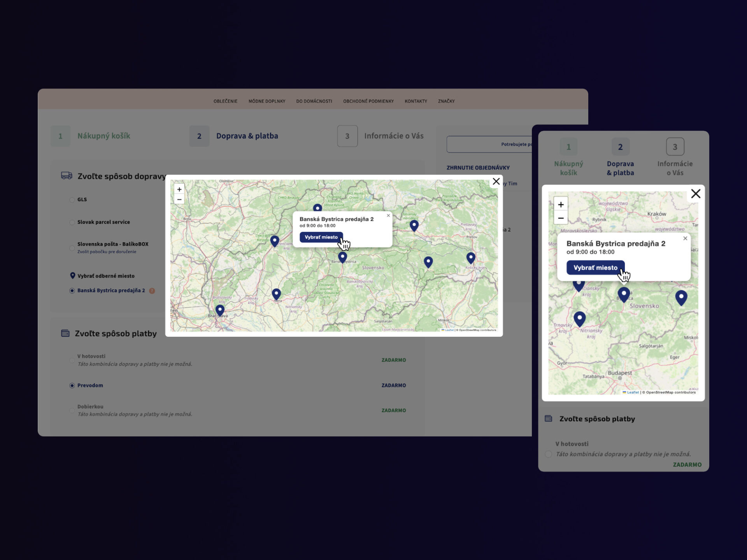Click Vybrať miesto in mobile popup
The image size is (747, 560).
pos(595,268)
